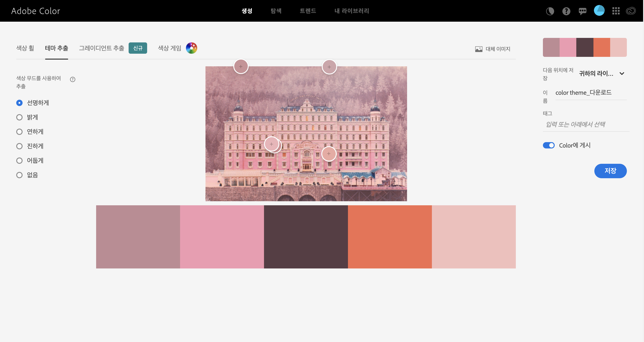Image resolution: width=644 pixels, height=342 pixels.
Task: Click the replace image picture icon
Action: pyautogui.click(x=479, y=49)
